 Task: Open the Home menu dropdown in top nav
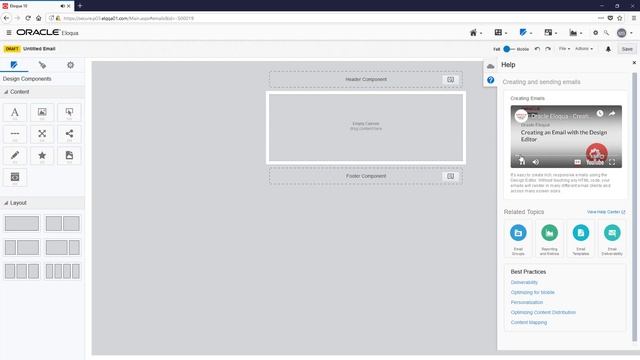coord(476,33)
